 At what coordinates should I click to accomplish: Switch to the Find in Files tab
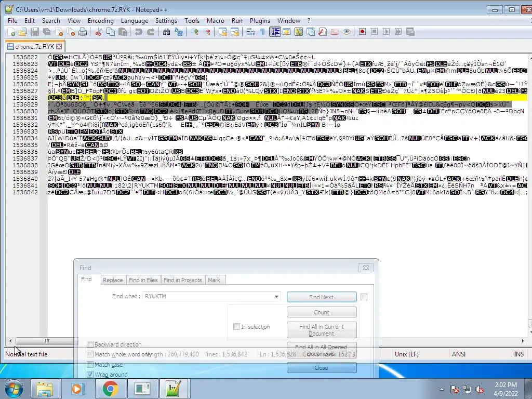[143, 280]
